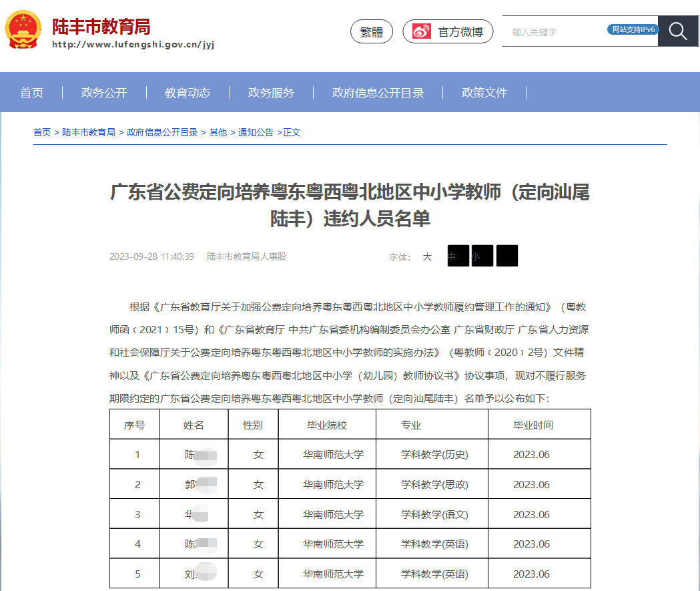Open the 政策文件 navigation item
Viewport: 700px width, 591px height.
pos(484,93)
